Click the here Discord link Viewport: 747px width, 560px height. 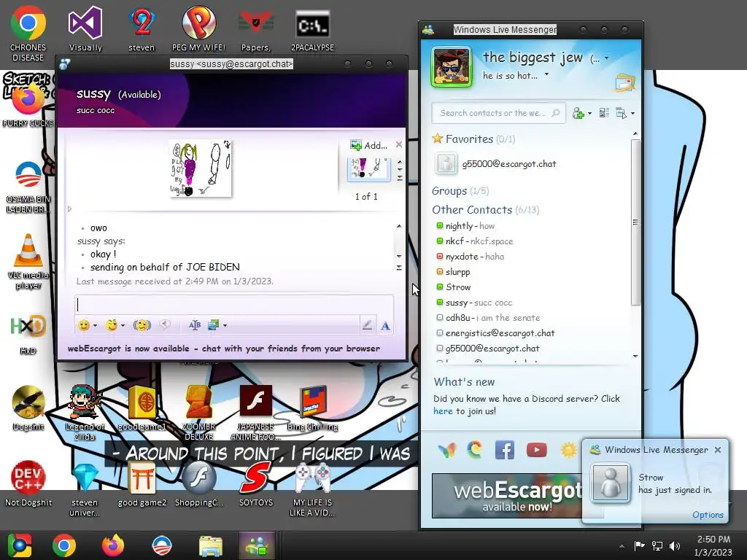443,411
